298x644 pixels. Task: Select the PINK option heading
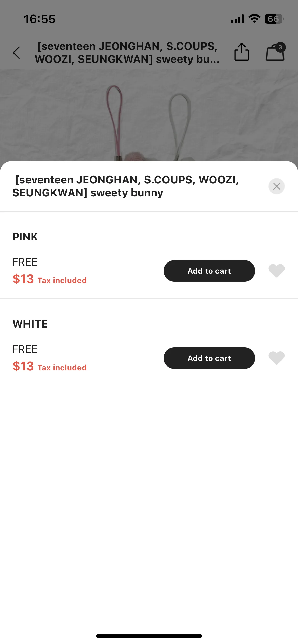[25, 237]
